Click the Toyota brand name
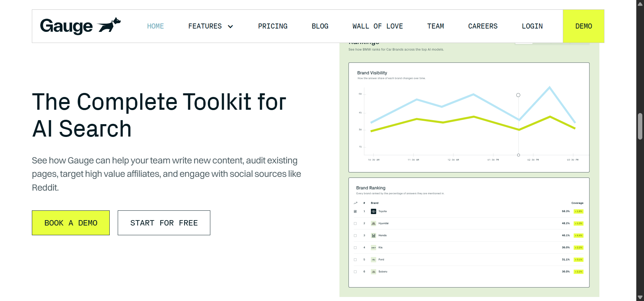 click(382, 211)
